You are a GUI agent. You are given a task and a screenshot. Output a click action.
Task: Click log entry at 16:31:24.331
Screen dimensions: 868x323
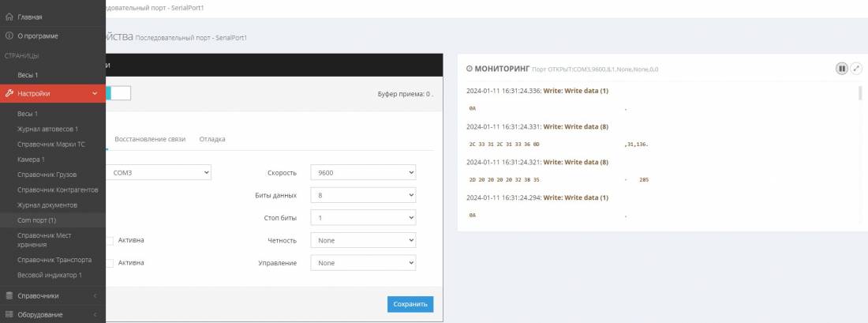[x=537, y=127]
